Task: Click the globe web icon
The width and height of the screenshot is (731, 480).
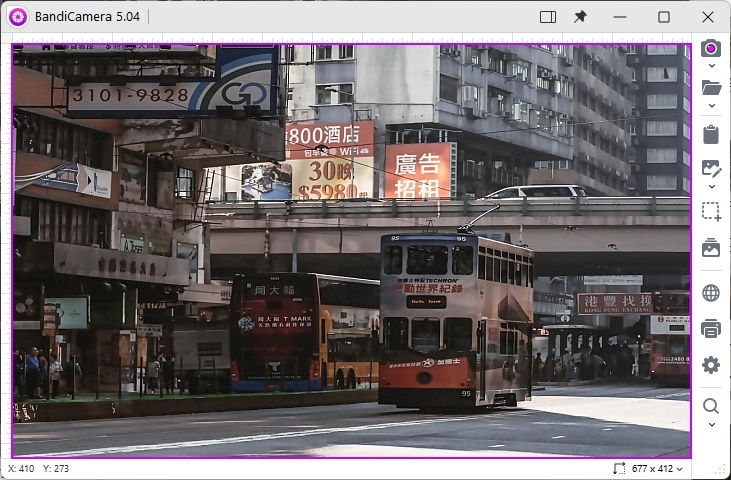Action: point(711,293)
